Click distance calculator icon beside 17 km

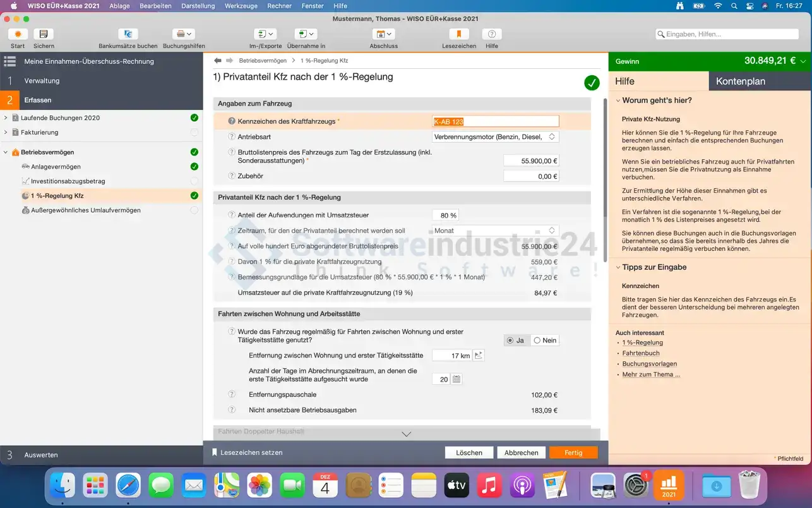click(479, 356)
